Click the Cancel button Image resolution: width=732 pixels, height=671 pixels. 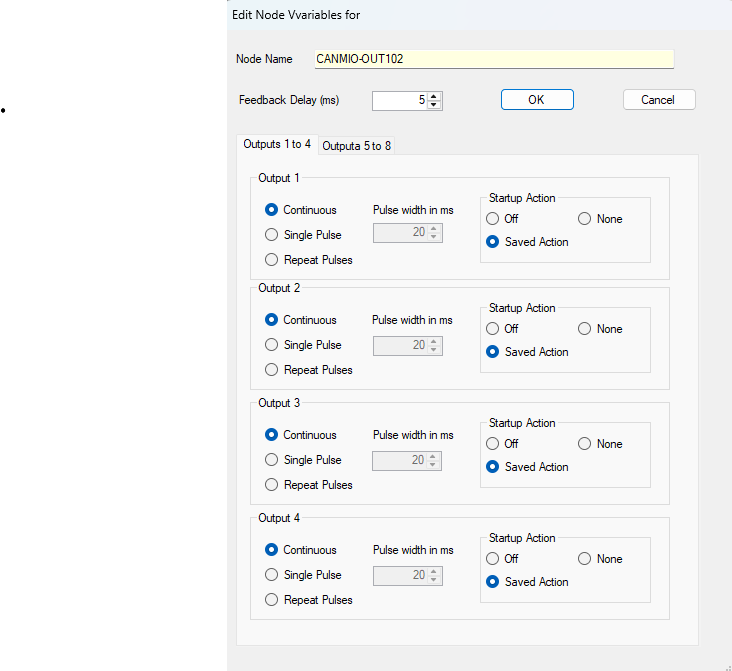coord(658,100)
